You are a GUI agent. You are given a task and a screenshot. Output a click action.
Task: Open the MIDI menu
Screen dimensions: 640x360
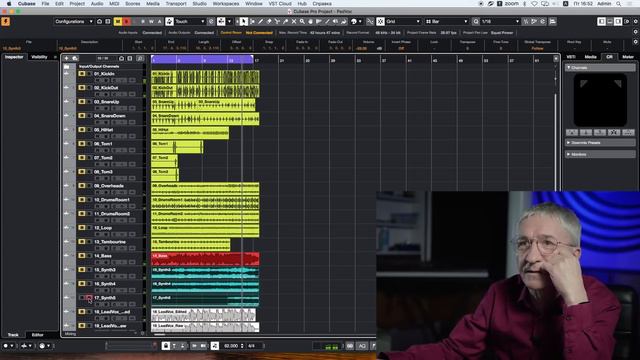[114, 4]
